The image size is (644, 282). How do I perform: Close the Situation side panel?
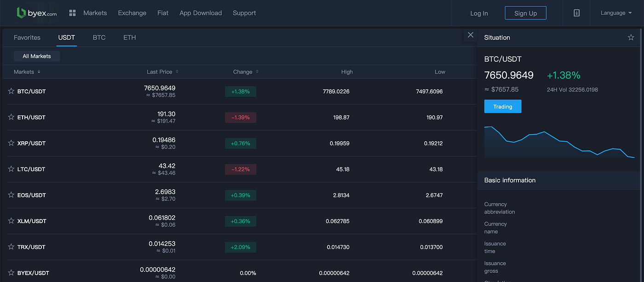click(x=470, y=35)
